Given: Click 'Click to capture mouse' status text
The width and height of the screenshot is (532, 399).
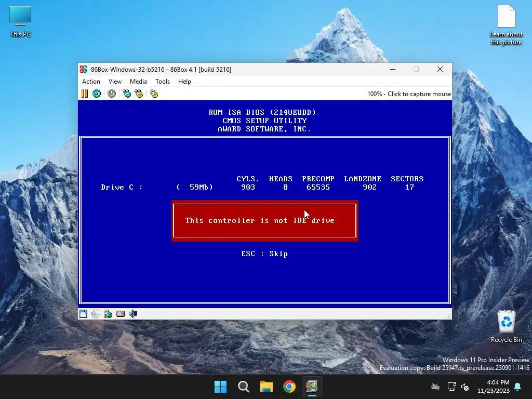Looking at the screenshot, I should pos(419,94).
